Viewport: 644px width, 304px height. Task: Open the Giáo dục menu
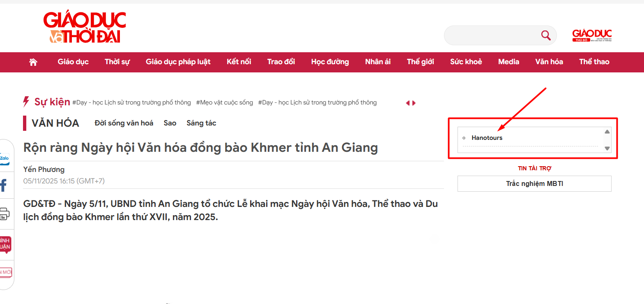pos(73,62)
